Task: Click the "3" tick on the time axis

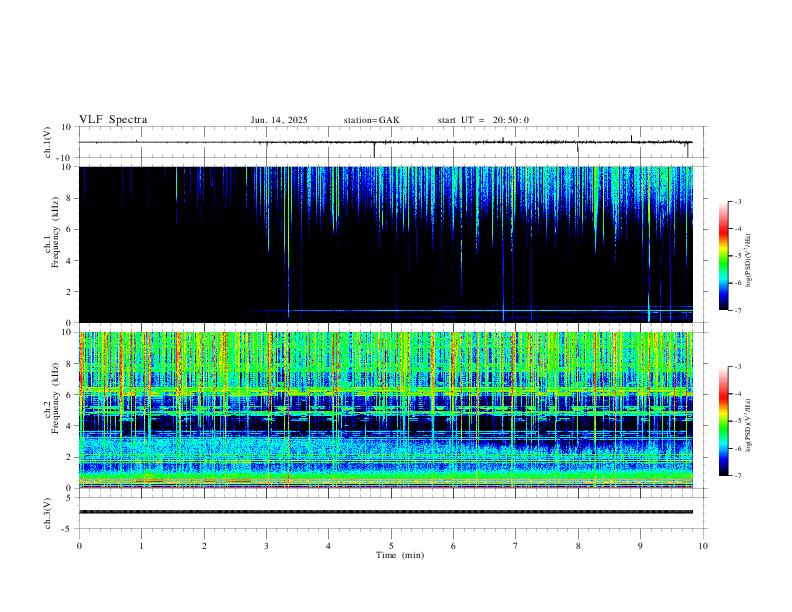Action: point(266,546)
